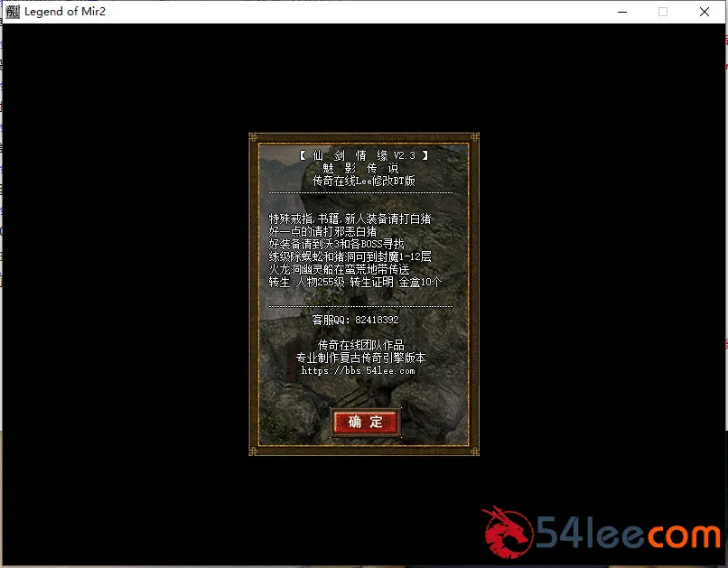
Task: Click the Legend of Mir2 window icon
Action: 13,12
